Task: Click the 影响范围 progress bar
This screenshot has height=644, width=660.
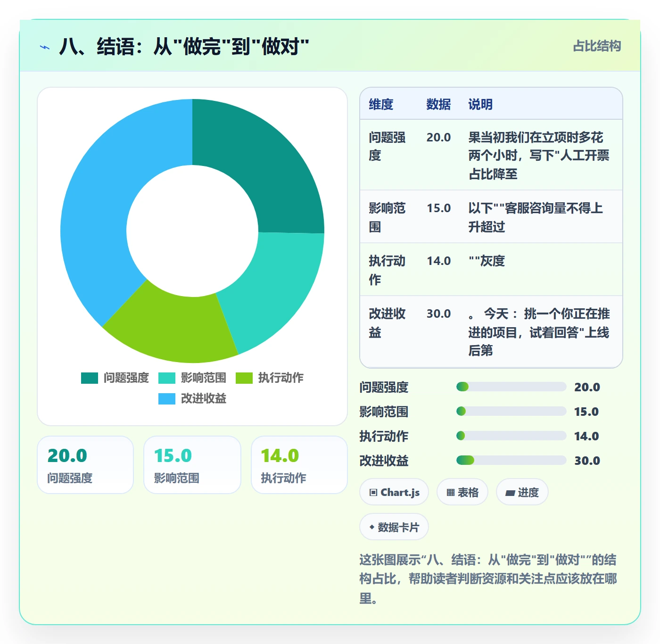Action: [511, 412]
